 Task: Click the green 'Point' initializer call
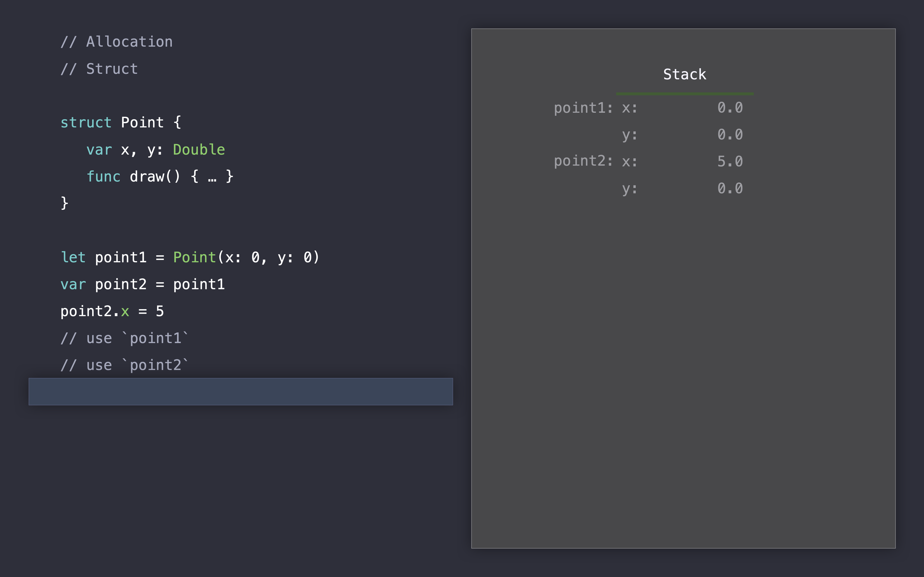pyautogui.click(x=194, y=257)
